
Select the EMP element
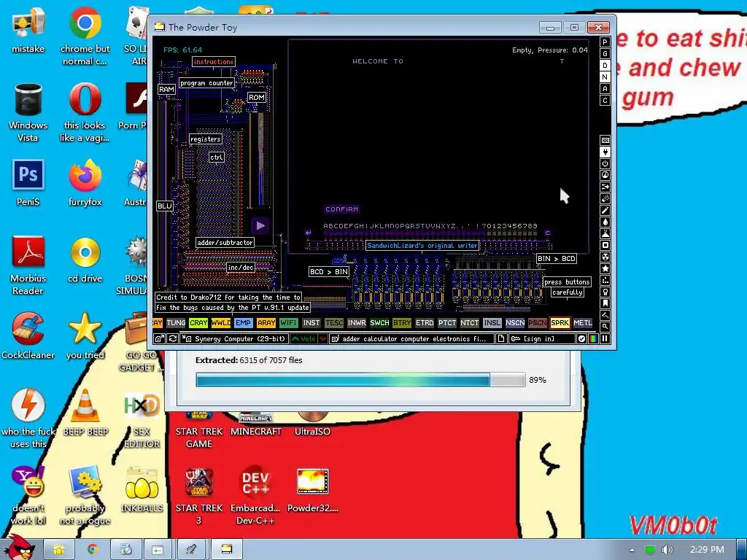pos(243,323)
